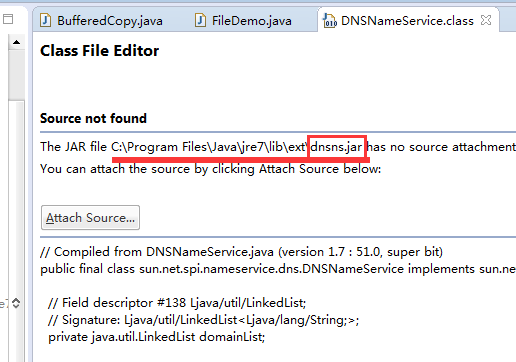
Task: Click the 'You can attach the source' sentence
Action: point(210,169)
